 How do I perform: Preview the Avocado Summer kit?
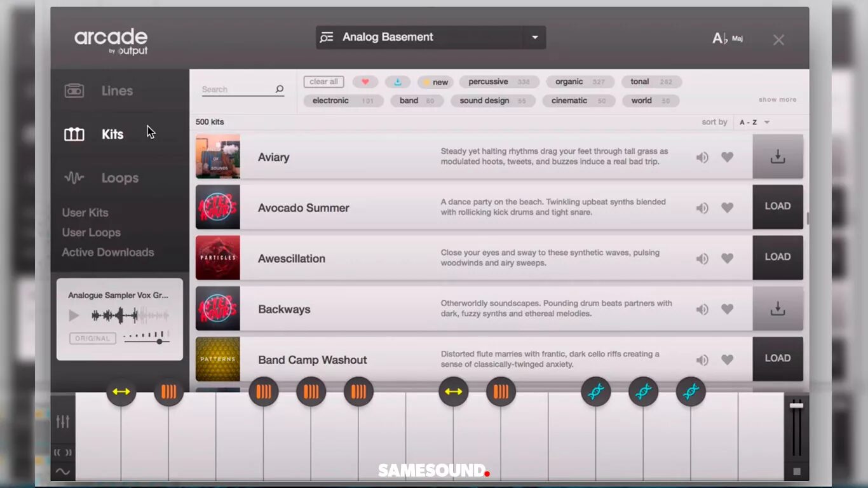tap(702, 208)
